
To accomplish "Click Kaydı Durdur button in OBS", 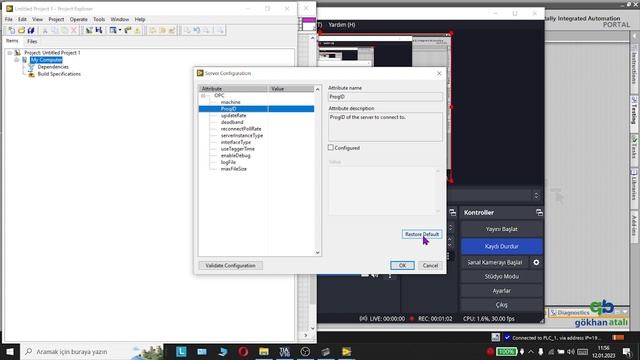I will coord(502,247).
